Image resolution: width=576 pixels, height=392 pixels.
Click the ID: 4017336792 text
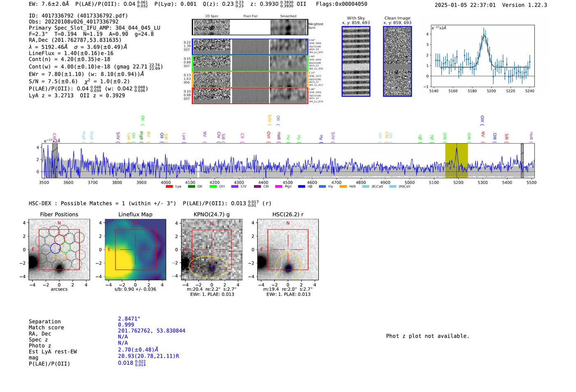coord(78,16)
